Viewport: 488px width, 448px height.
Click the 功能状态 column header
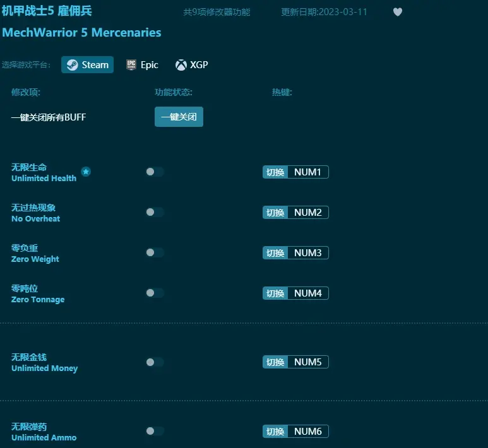tap(174, 92)
